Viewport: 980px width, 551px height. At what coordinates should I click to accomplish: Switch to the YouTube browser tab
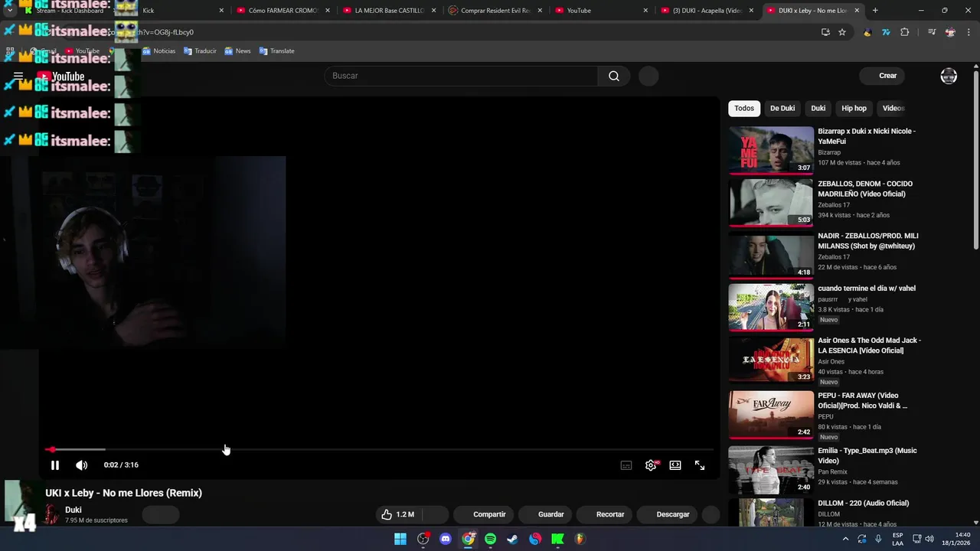pyautogui.click(x=599, y=11)
